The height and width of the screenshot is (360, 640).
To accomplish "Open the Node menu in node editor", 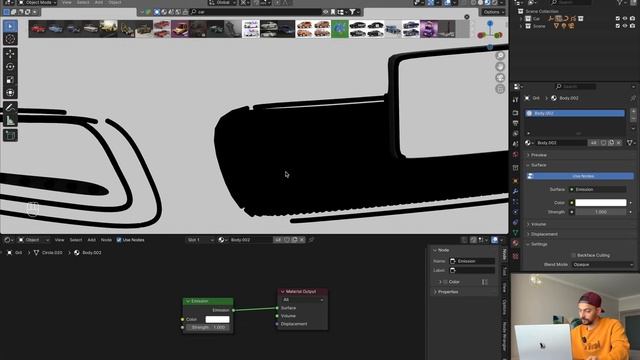I will pos(106,240).
